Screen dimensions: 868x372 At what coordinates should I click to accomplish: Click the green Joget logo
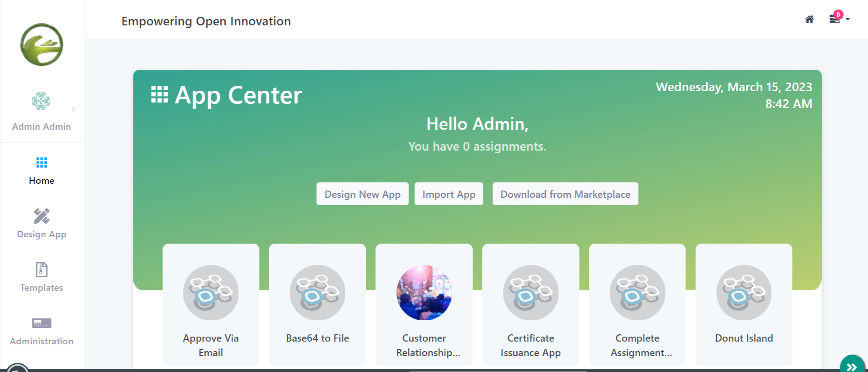click(42, 44)
